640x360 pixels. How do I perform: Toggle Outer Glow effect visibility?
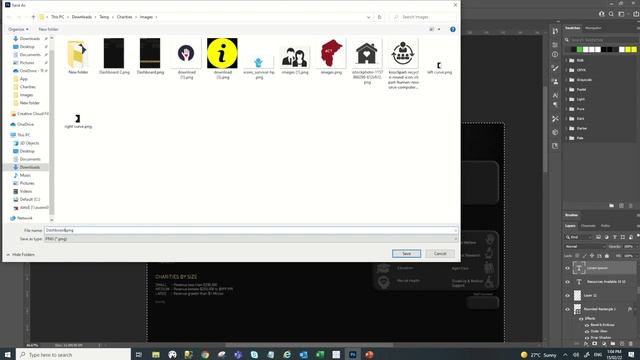click(587, 331)
